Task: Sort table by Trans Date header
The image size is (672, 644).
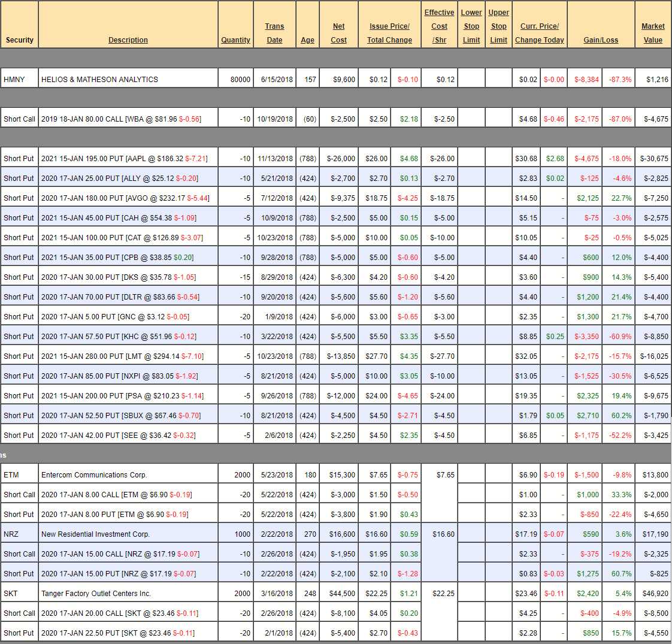Action: click(274, 33)
